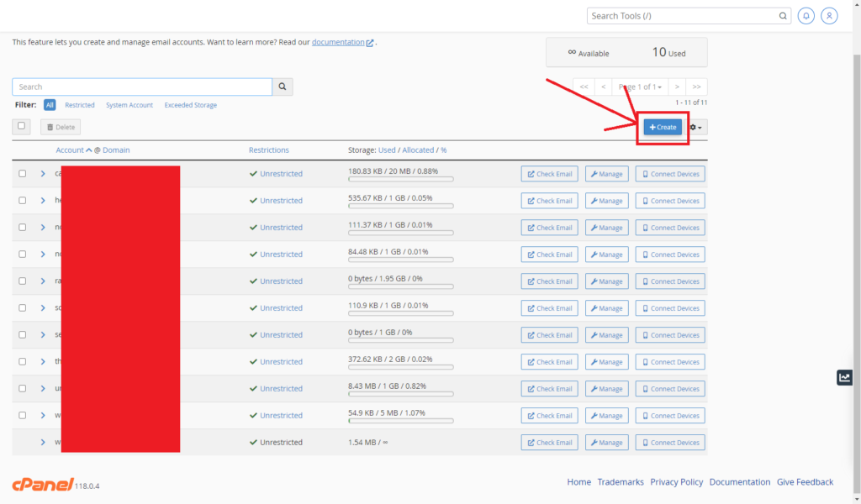861x504 pixels.
Task: Enable the Restricted filter
Action: click(x=80, y=105)
